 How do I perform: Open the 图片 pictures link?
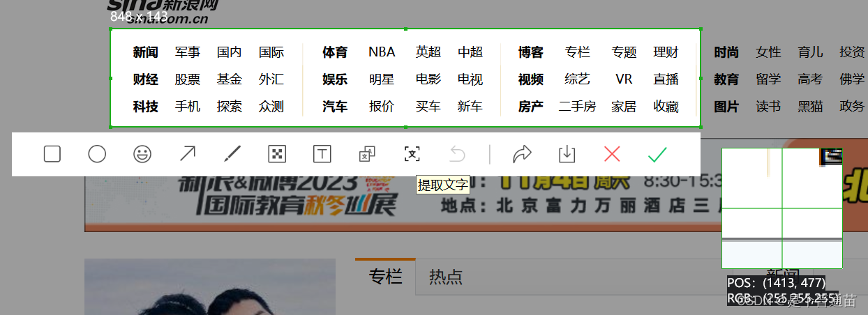(x=726, y=107)
